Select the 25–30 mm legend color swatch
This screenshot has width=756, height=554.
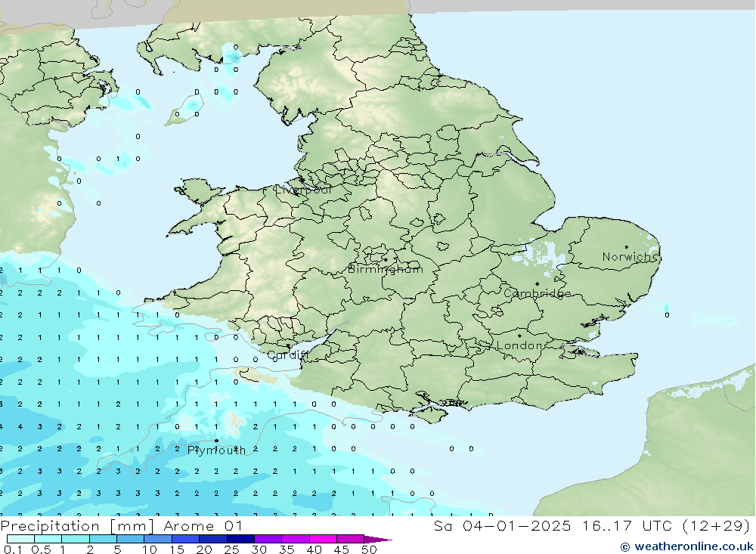(x=240, y=539)
